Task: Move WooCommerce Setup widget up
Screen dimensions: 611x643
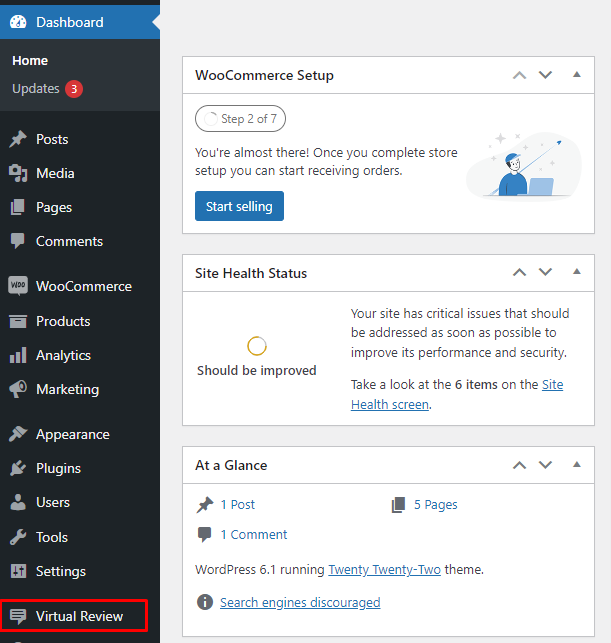Action: pos(520,75)
